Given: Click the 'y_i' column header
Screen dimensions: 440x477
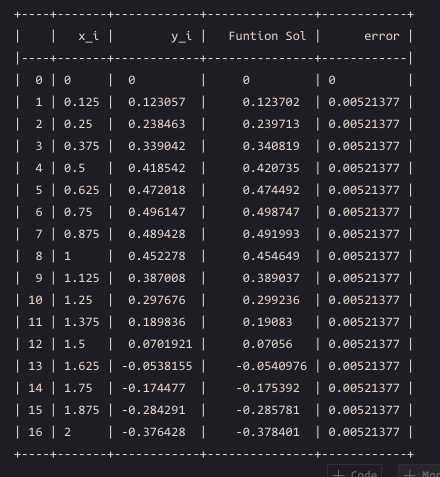Looking at the screenshot, I should (181, 36).
